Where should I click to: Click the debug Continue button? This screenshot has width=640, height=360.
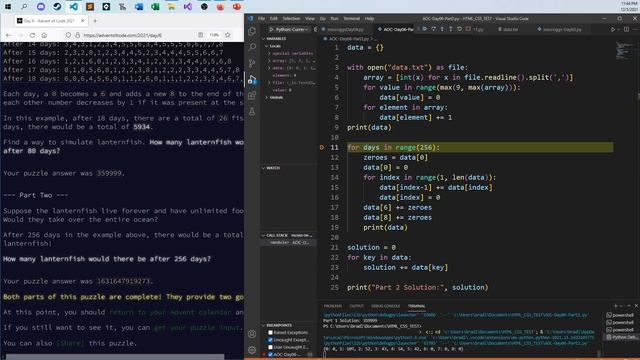(x=425, y=29)
